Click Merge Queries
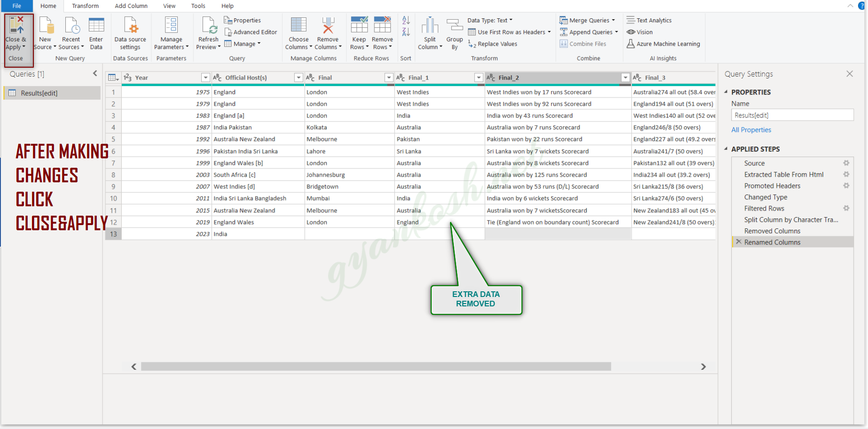This screenshot has width=868, height=429. click(587, 20)
